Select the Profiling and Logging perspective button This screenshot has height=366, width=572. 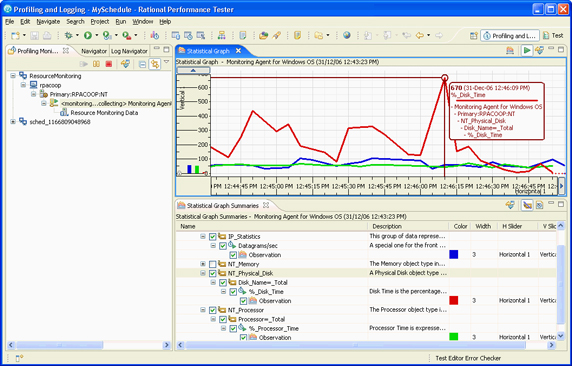pyautogui.click(x=510, y=36)
